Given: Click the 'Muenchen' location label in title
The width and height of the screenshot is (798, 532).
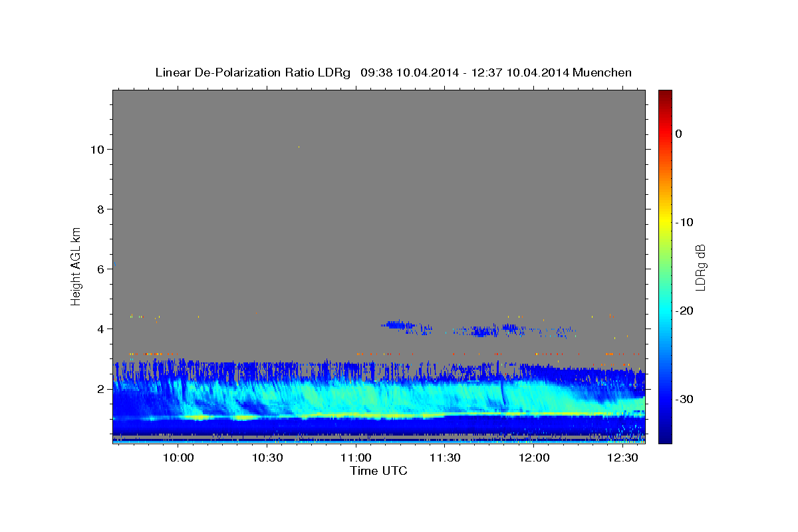Looking at the screenshot, I should click(603, 72).
